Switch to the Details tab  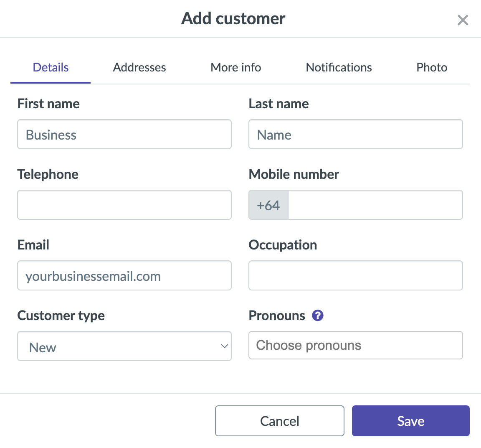coord(51,67)
